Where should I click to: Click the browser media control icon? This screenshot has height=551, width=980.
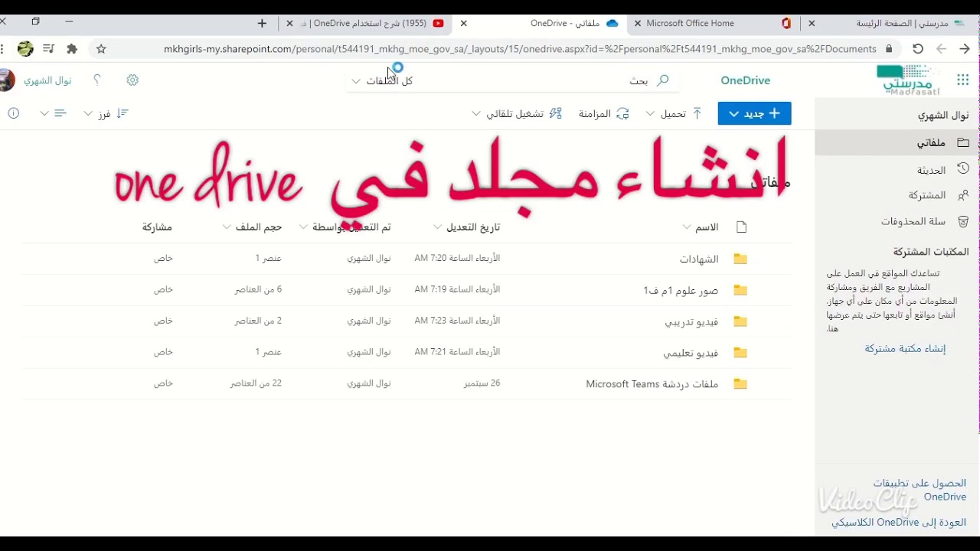click(49, 49)
